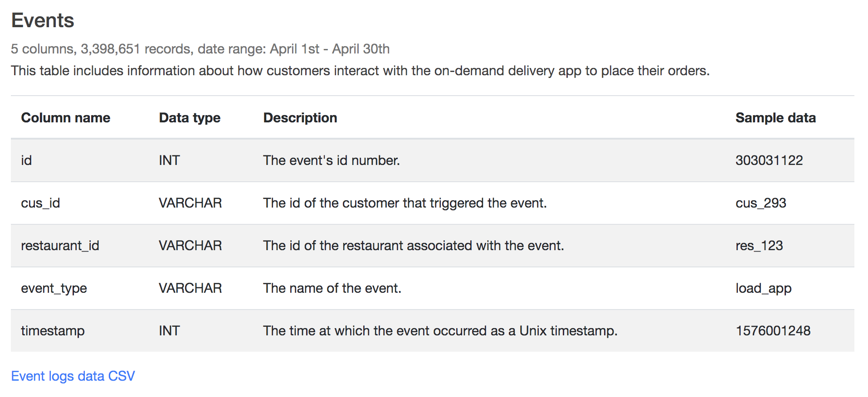Click the Sample data column header
Viewport: 868px width, 397px height.
(775, 118)
